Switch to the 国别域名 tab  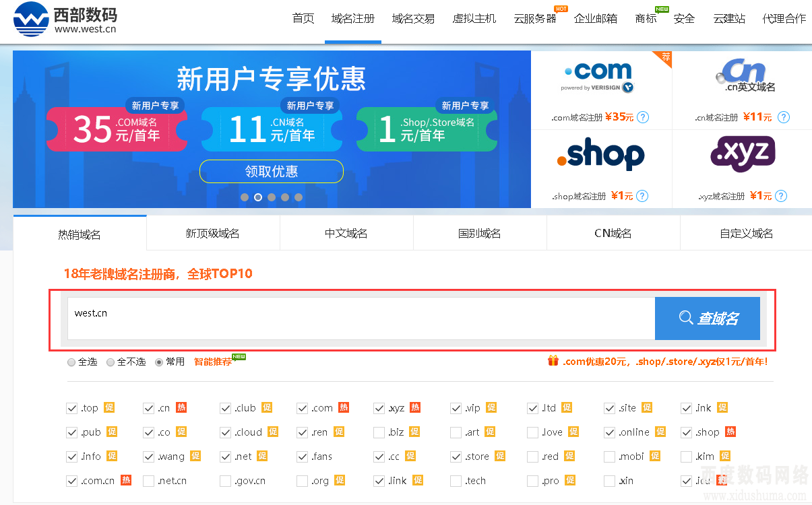pos(480,234)
